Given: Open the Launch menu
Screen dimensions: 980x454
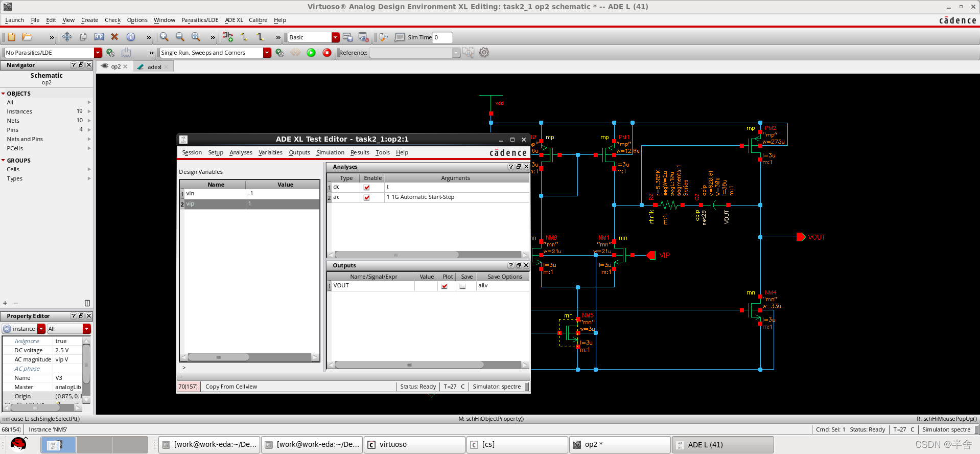Looking at the screenshot, I should pos(14,20).
